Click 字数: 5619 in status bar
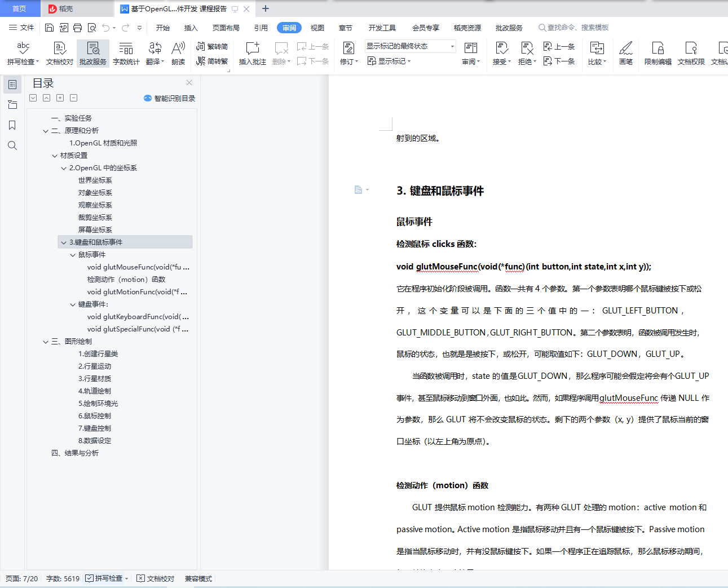 click(63, 578)
